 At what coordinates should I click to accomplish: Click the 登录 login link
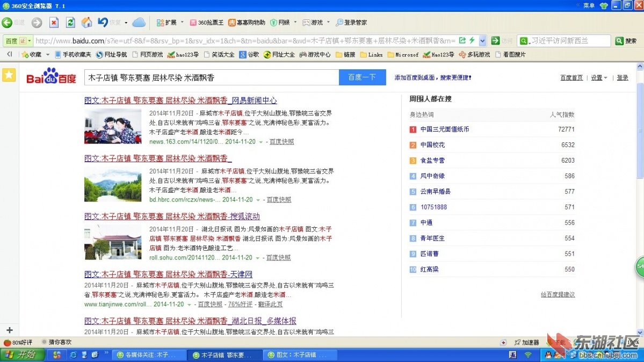tap(622, 78)
